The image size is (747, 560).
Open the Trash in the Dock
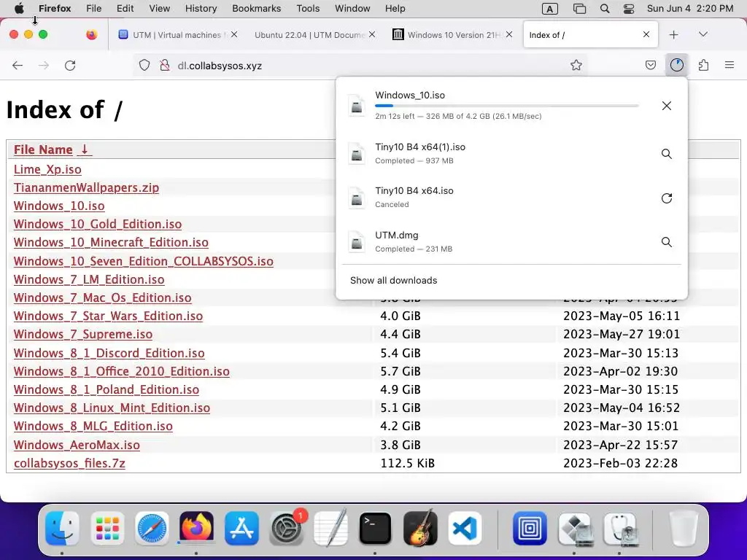coord(684,529)
